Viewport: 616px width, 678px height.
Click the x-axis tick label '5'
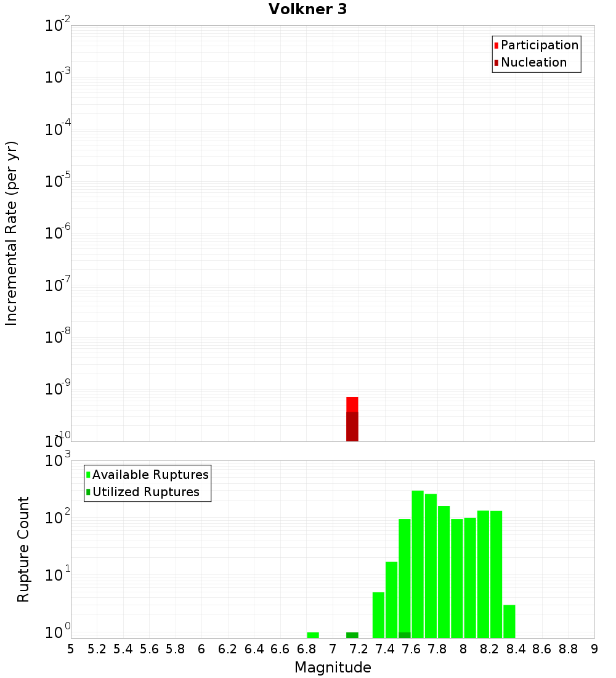(70, 650)
